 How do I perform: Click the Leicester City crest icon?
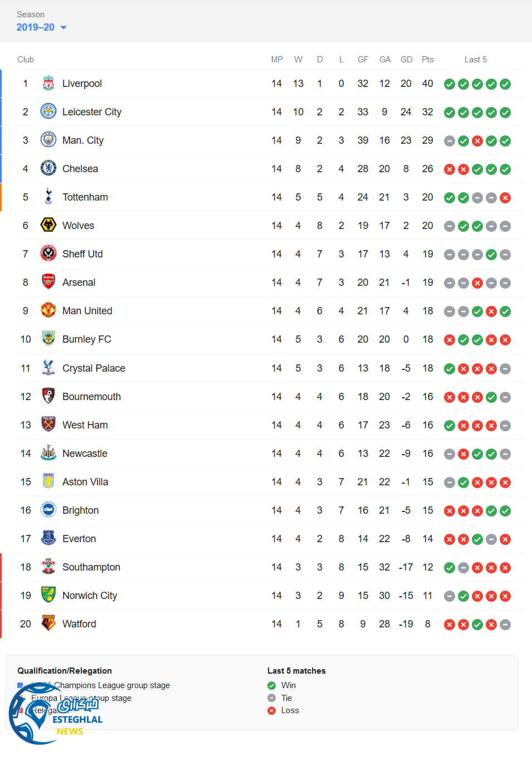pyautogui.click(x=48, y=112)
